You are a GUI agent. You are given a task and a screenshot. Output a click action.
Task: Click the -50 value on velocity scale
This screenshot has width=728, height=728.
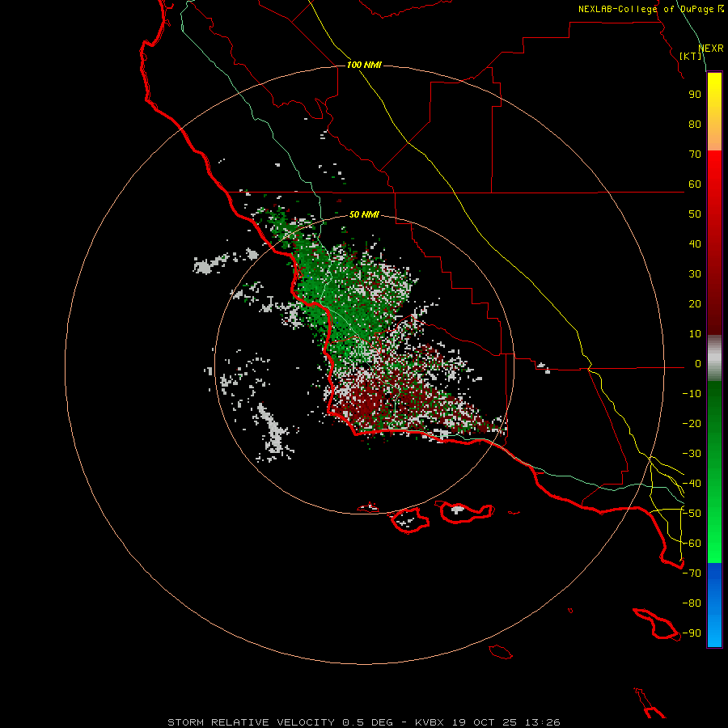coord(692,514)
